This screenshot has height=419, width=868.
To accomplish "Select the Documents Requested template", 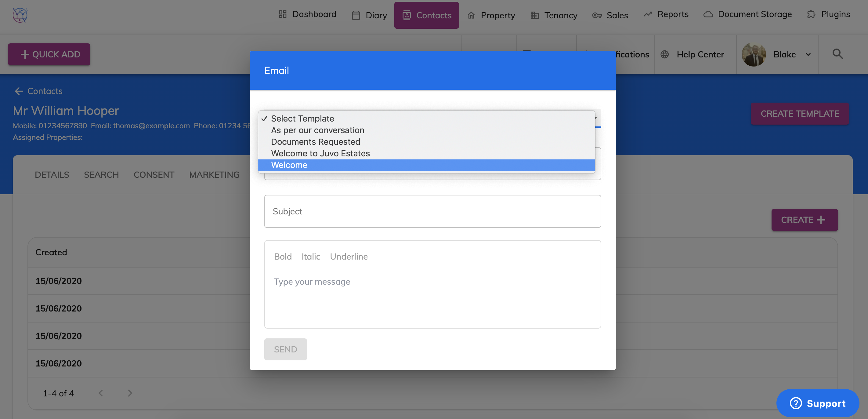I will pyautogui.click(x=315, y=142).
